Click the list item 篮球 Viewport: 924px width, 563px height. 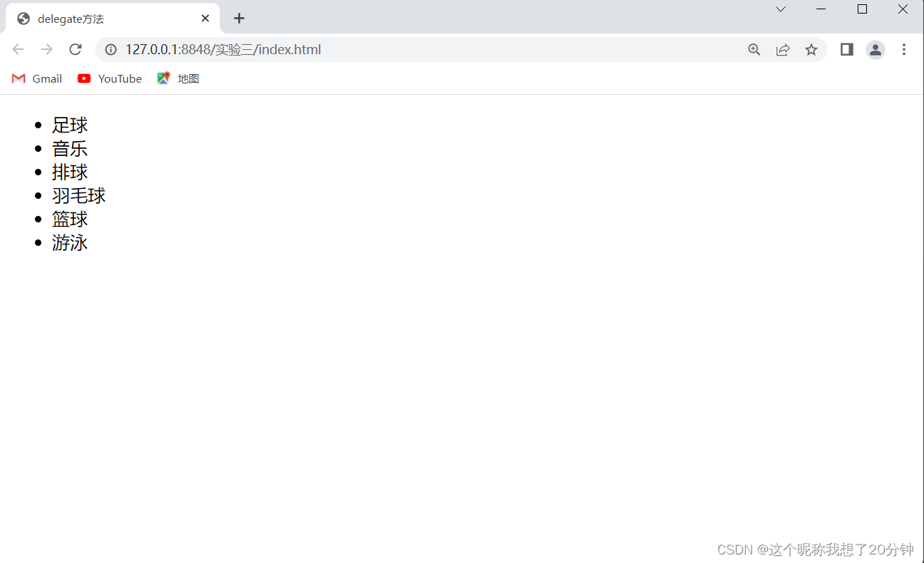point(70,219)
